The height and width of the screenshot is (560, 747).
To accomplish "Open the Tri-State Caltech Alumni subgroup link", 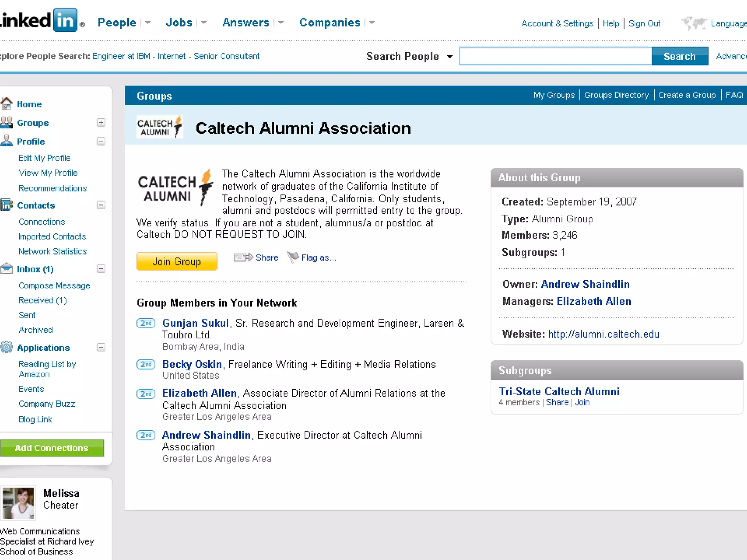I will [x=559, y=391].
